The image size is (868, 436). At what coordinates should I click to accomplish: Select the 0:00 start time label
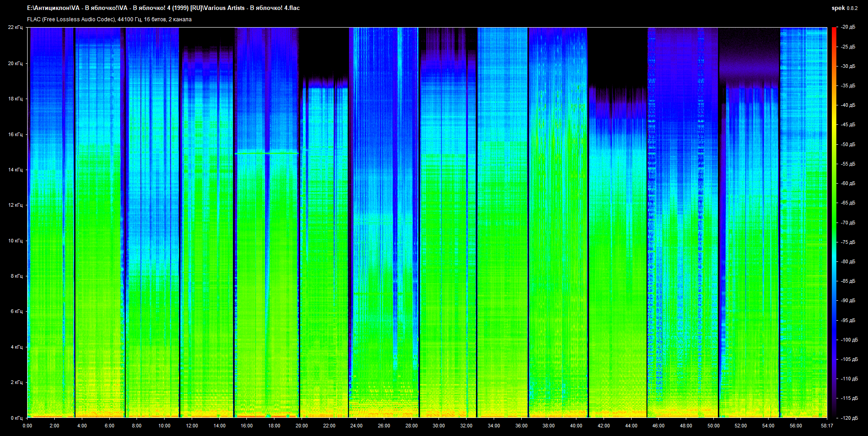(x=27, y=426)
